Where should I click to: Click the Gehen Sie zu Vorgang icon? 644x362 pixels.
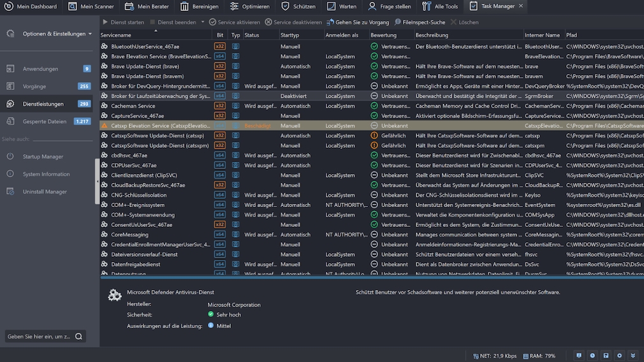[x=330, y=22]
